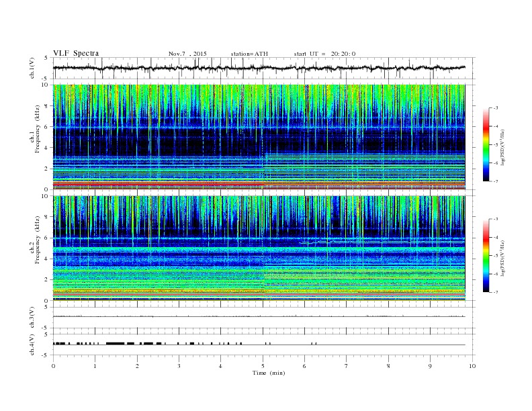Click the "VLF Spectra" plot title
This screenshot has width=532, height=411.
point(76,53)
